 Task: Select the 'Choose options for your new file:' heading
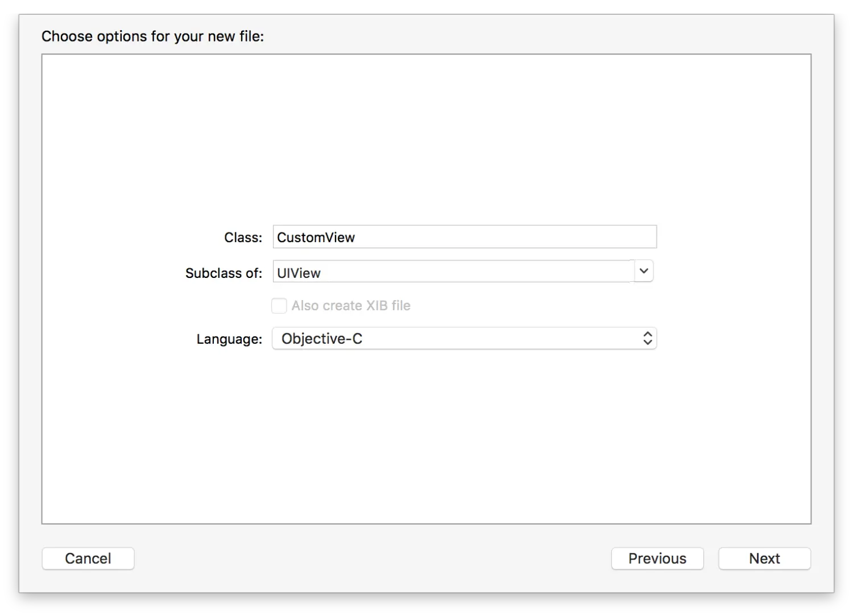click(153, 36)
